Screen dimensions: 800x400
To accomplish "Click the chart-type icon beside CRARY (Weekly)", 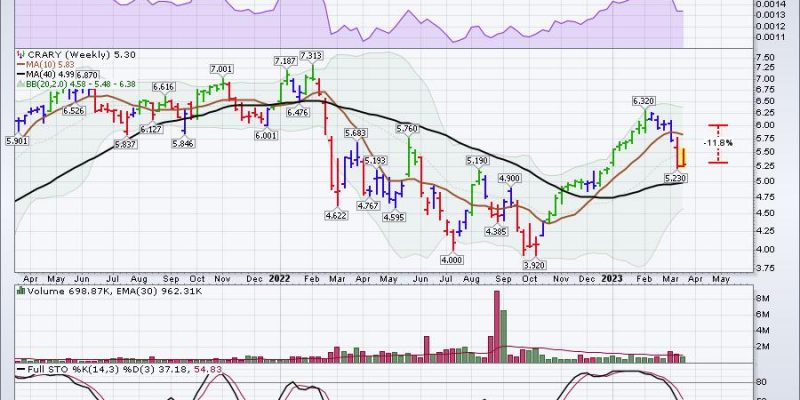I will [x=21, y=55].
